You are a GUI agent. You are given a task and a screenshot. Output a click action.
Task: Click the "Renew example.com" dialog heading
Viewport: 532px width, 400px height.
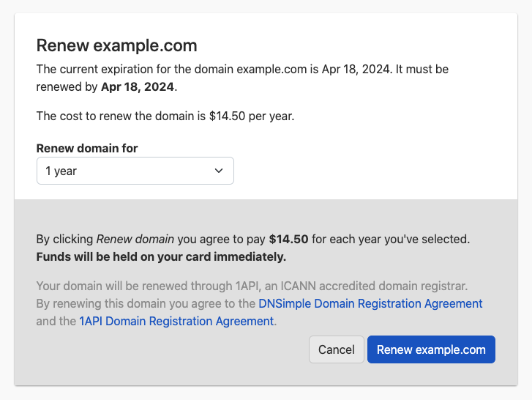pyautogui.click(x=117, y=45)
